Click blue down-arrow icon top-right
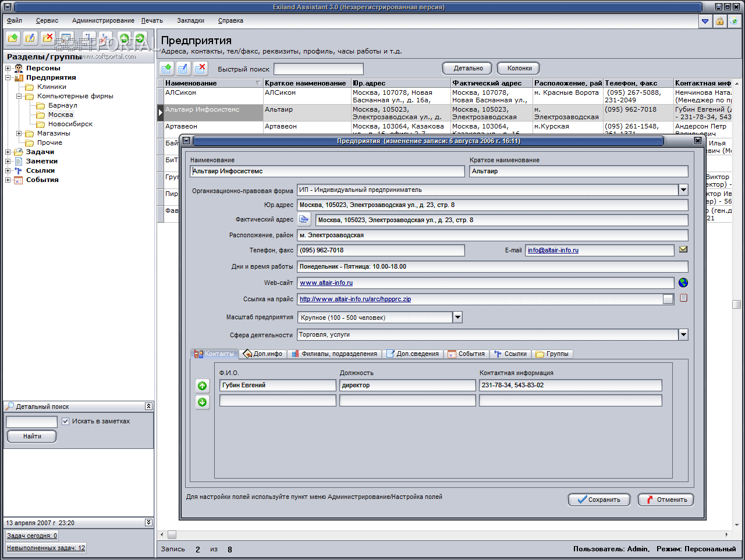Image resolution: width=745 pixels, height=560 pixels. 705,21
